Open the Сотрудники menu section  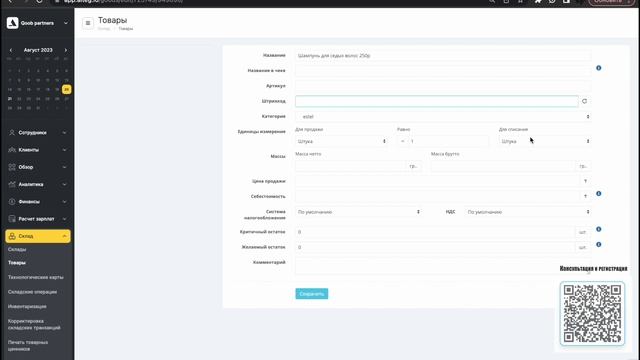pos(38,133)
